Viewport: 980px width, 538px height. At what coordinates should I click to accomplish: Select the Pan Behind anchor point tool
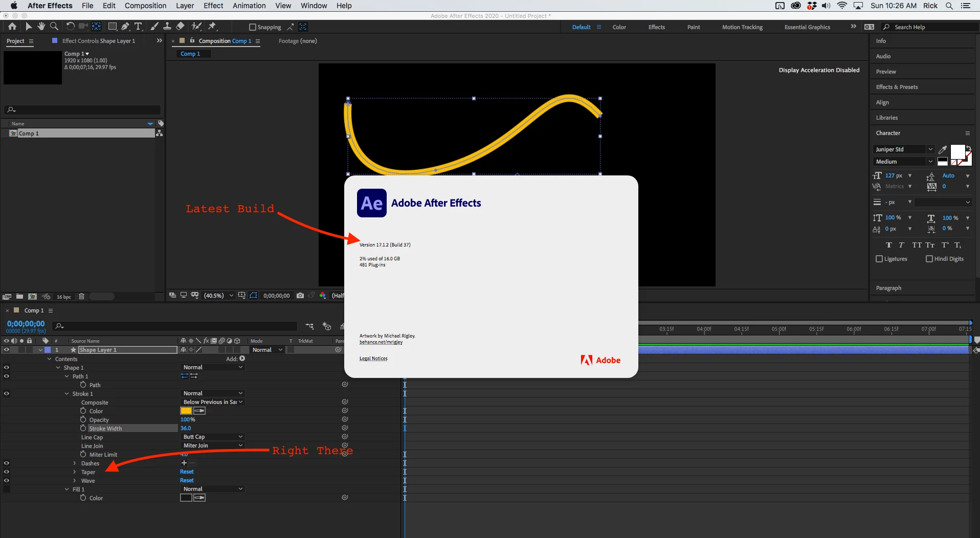coord(96,27)
